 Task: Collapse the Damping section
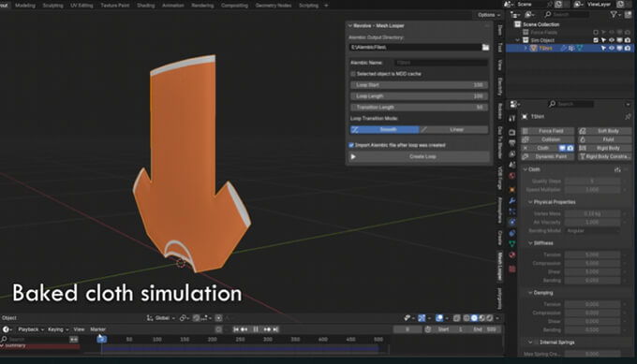click(530, 293)
